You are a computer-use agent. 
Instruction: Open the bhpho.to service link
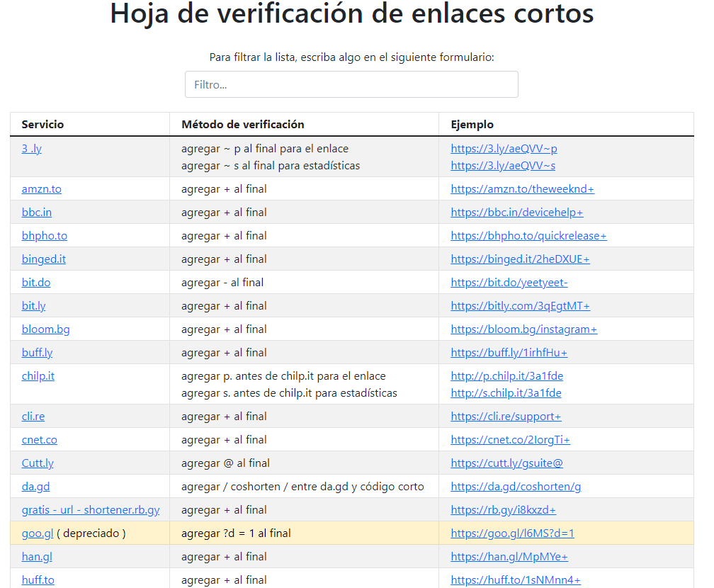point(44,235)
